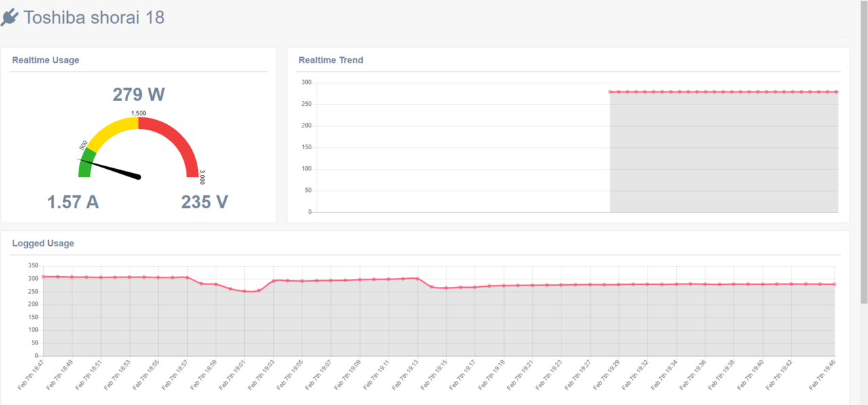Select the Realtime Usage panel heading
868x405 pixels.
pyautogui.click(x=45, y=60)
